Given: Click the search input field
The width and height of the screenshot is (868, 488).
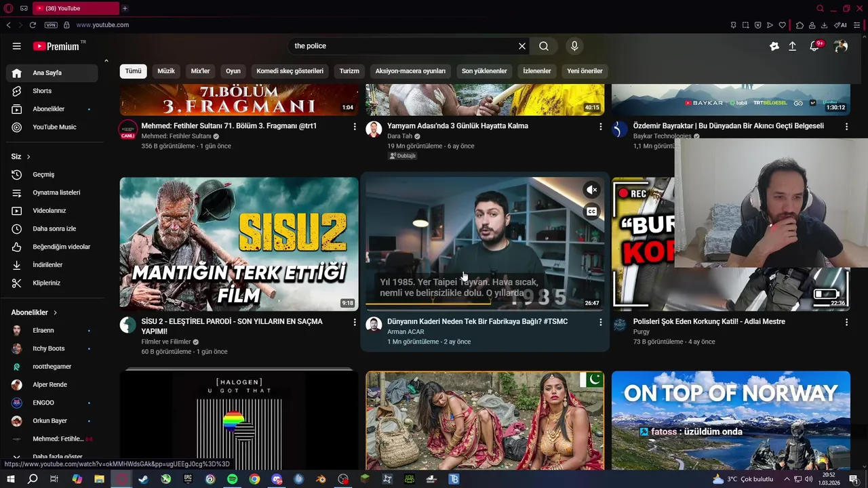Looking at the screenshot, I should (403, 46).
